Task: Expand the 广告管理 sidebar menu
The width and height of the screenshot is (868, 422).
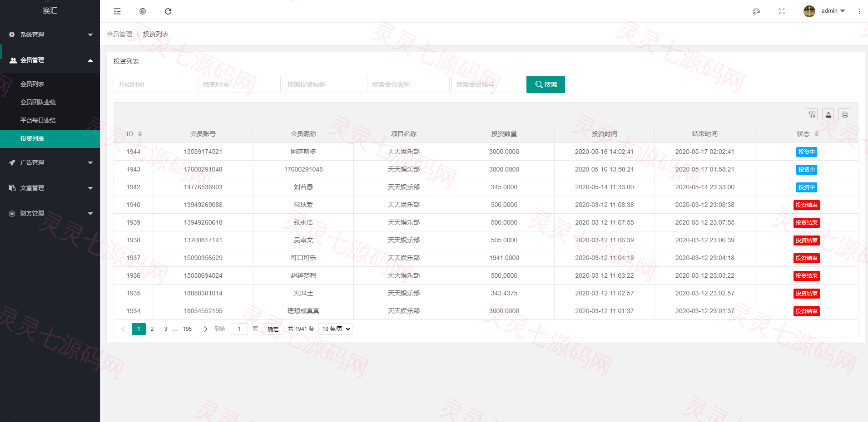Action: pos(50,162)
